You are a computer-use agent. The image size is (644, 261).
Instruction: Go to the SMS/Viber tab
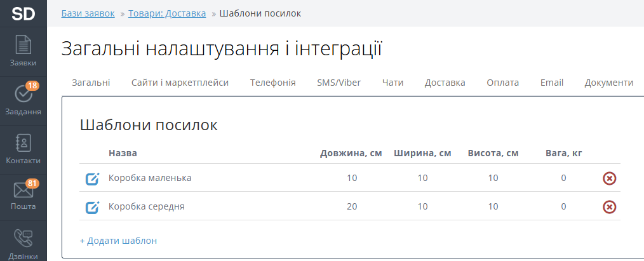pos(339,83)
